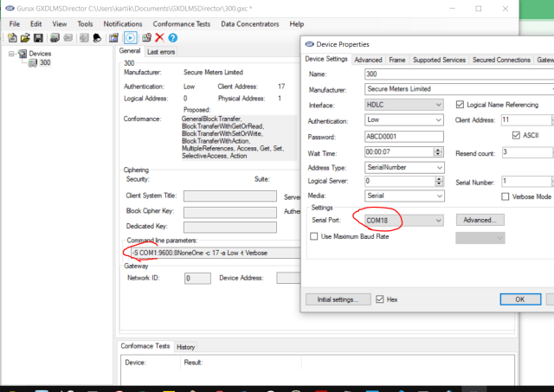Open the Supported Services tab
Screen dimensions: 554x392
point(439,60)
